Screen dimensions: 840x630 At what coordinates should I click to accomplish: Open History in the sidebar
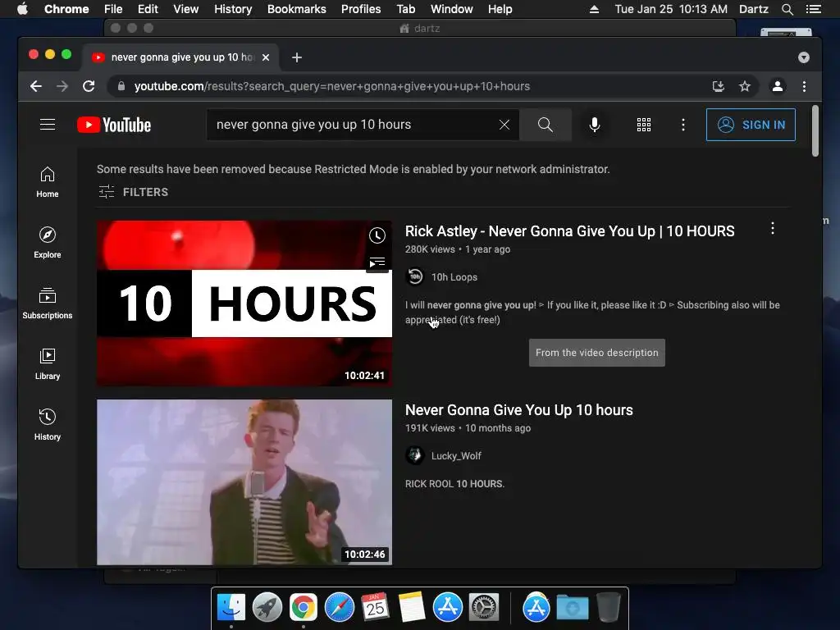pos(48,425)
